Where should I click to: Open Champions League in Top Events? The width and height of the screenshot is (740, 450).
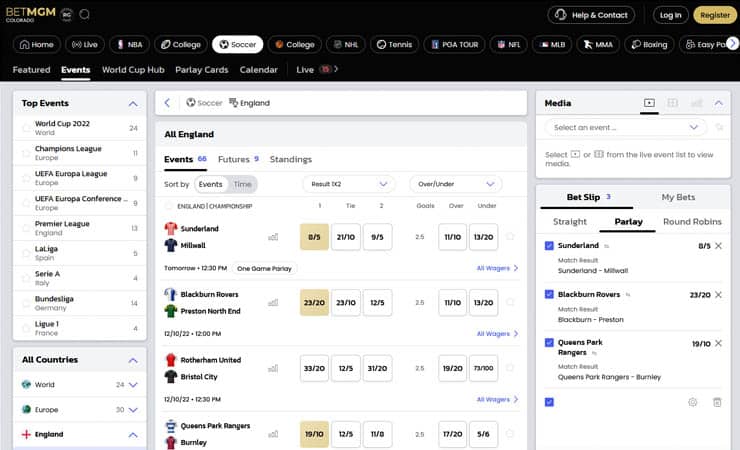(x=79, y=152)
